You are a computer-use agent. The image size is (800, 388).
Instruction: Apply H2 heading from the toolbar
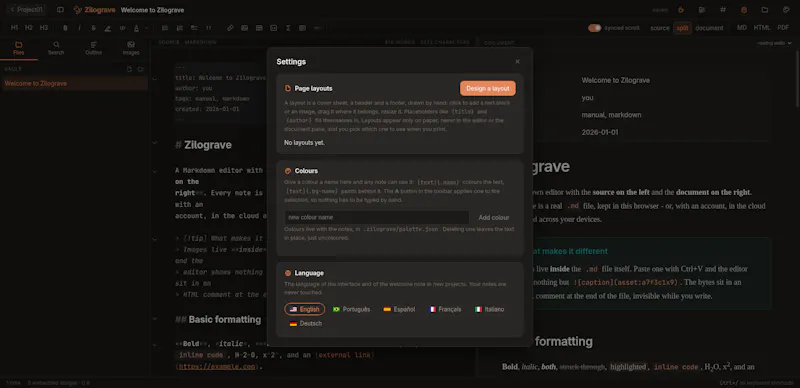pos(29,28)
